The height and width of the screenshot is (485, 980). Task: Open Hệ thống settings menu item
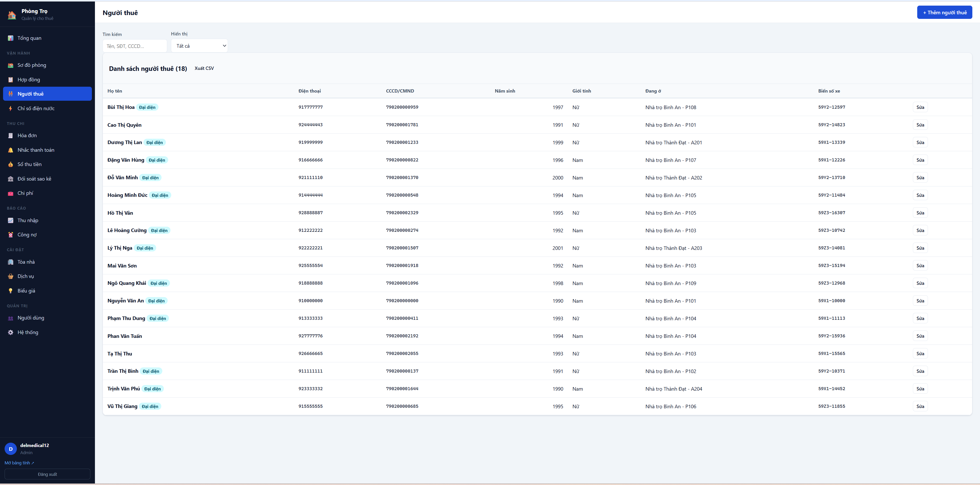[x=47, y=332]
